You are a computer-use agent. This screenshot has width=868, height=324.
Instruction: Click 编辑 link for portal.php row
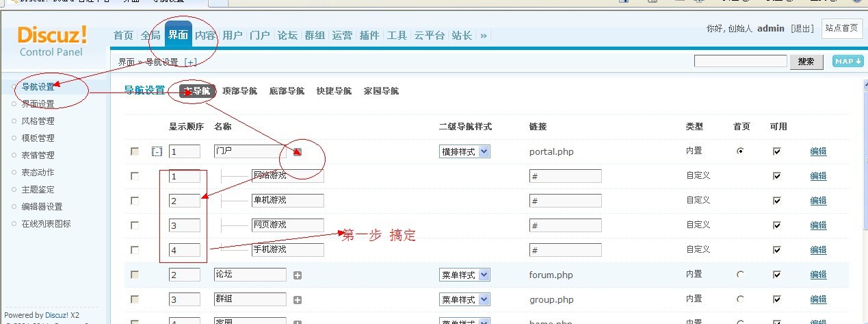click(818, 152)
